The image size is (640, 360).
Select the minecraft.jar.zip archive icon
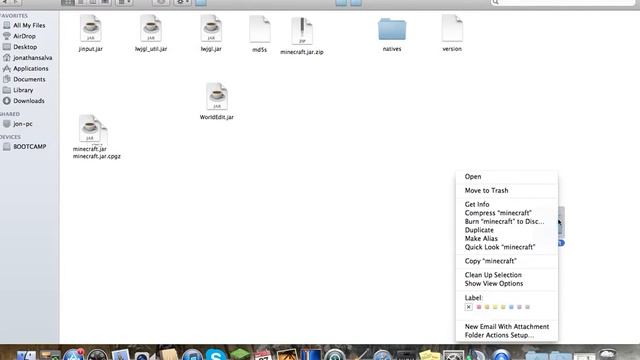pos(302,31)
